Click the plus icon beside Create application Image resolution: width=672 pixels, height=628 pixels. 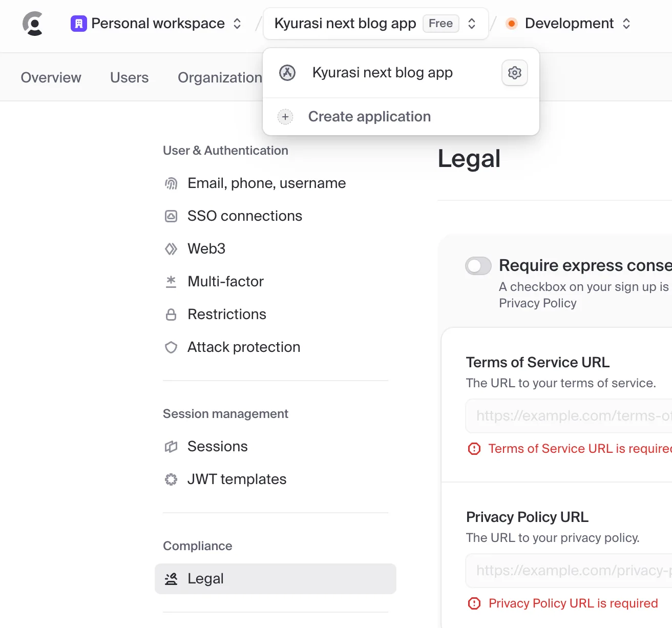click(285, 117)
